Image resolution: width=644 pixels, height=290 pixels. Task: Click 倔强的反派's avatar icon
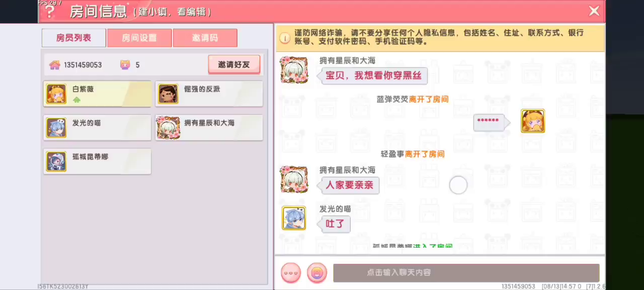(168, 94)
